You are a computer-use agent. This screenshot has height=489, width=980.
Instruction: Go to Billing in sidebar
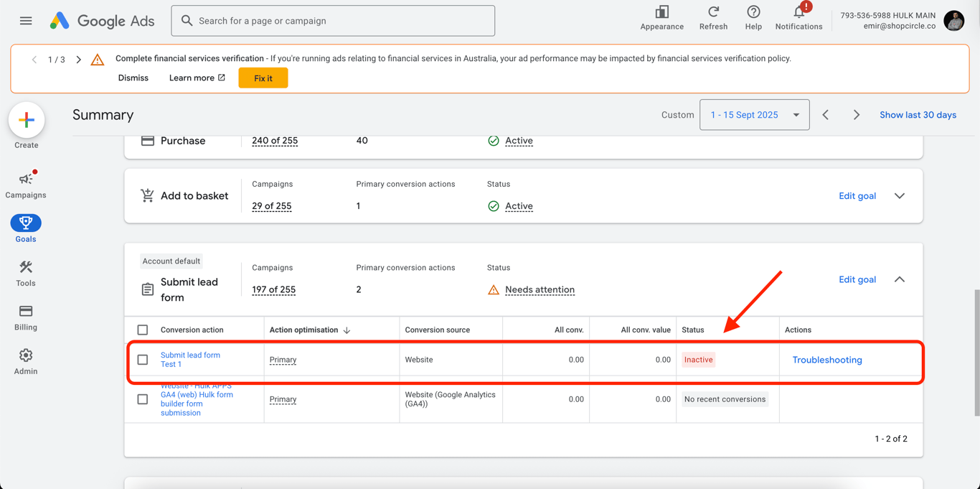[26, 317]
